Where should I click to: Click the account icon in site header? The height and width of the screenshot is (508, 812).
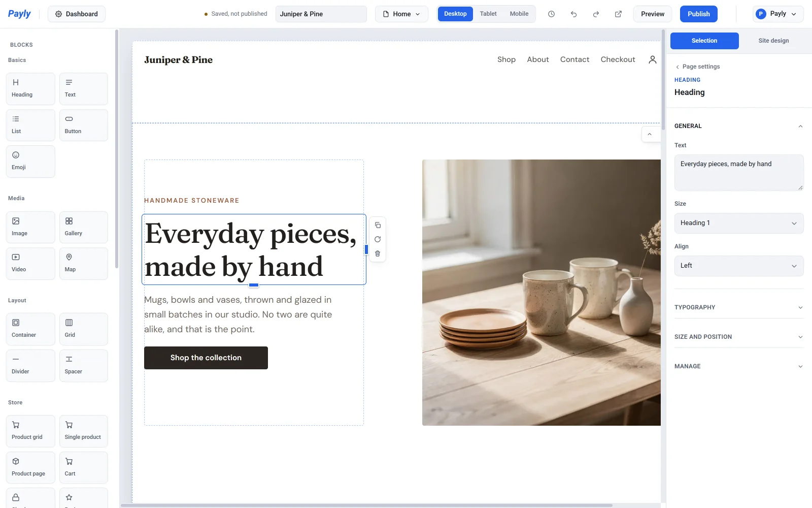(653, 59)
